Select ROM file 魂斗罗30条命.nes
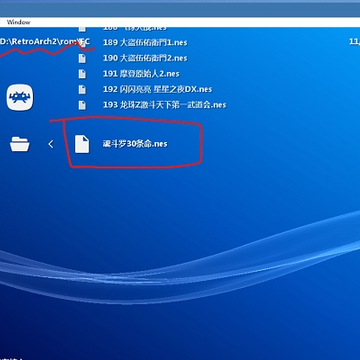The image size is (360, 360). pos(135,144)
